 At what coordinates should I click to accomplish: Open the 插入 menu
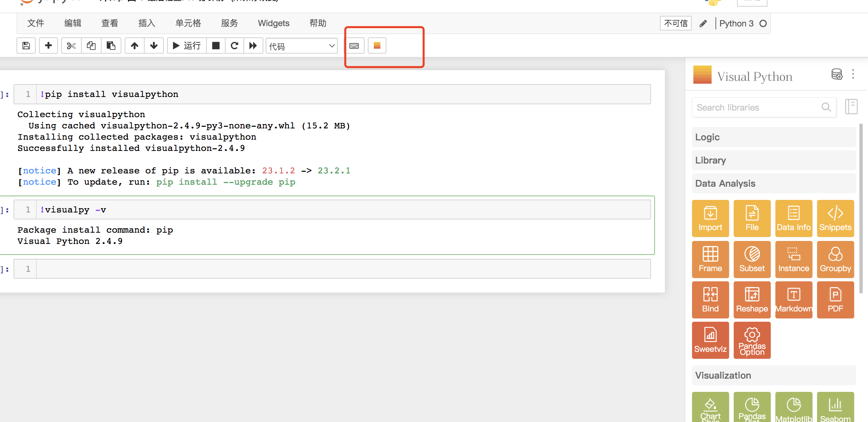[147, 23]
